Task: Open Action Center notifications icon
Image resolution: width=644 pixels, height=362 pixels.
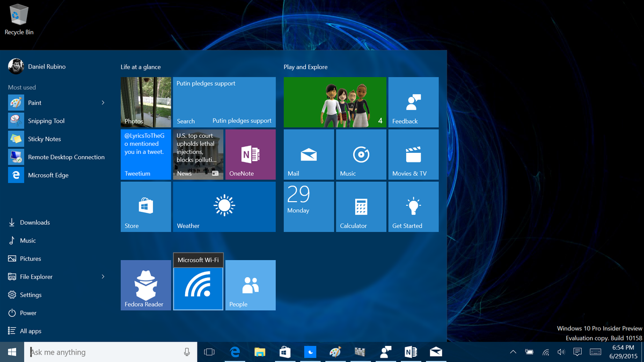Action: tap(577, 352)
